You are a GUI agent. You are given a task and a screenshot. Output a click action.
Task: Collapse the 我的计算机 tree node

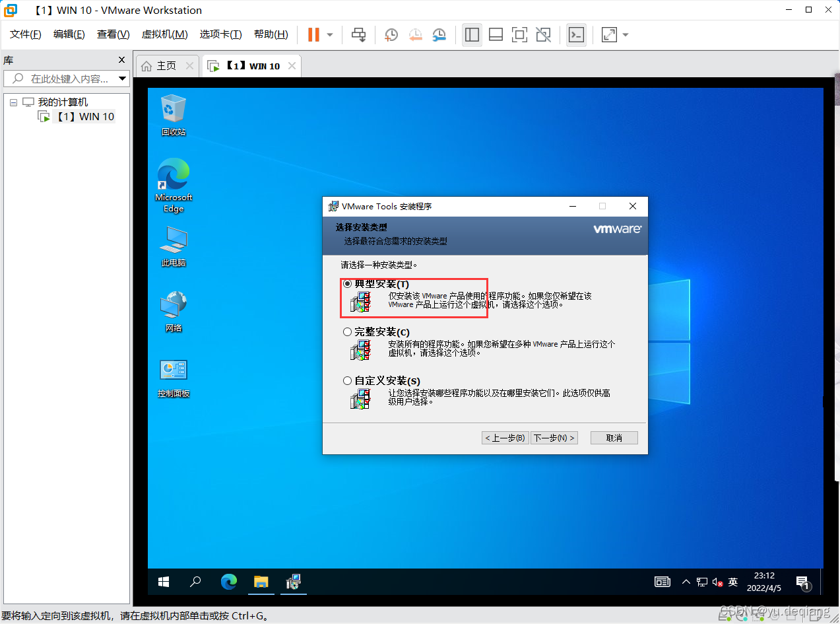13,102
